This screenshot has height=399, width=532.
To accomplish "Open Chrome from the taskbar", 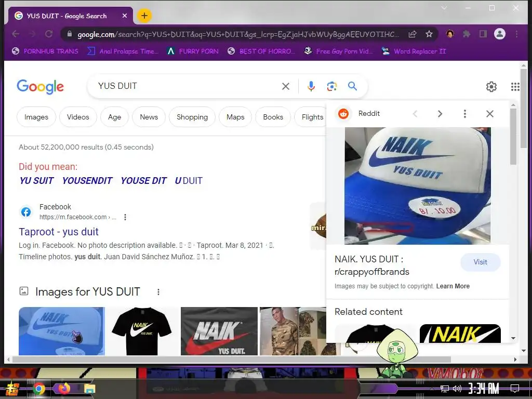I will tap(38, 389).
